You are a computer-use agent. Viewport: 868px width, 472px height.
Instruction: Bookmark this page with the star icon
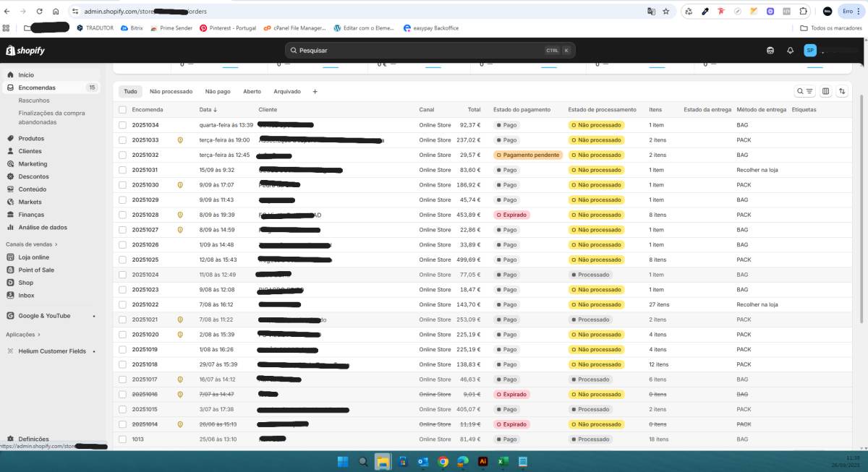[x=665, y=12]
